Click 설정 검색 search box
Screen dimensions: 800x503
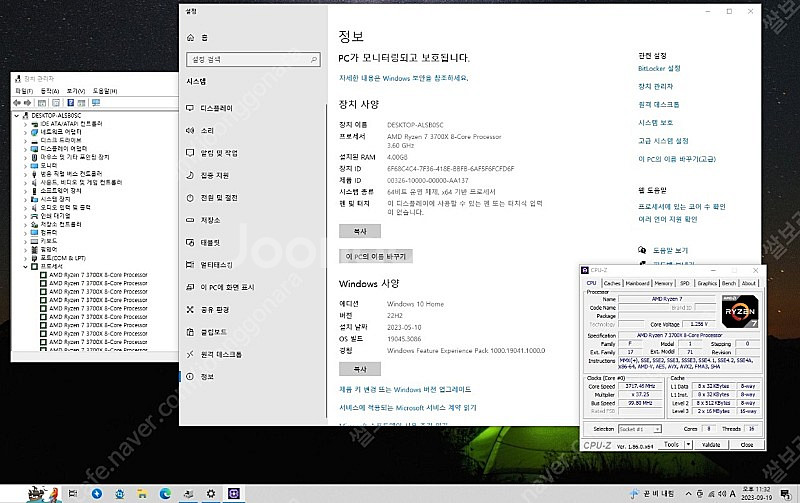(x=254, y=60)
